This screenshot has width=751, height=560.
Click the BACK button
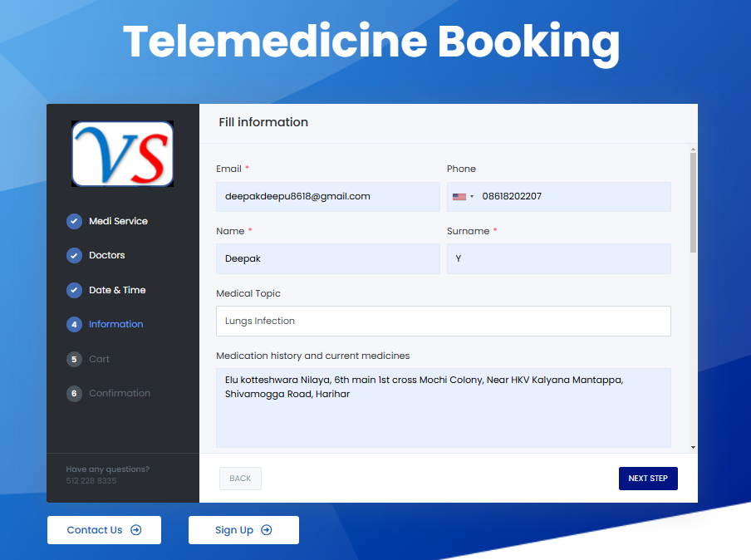[x=240, y=479]
